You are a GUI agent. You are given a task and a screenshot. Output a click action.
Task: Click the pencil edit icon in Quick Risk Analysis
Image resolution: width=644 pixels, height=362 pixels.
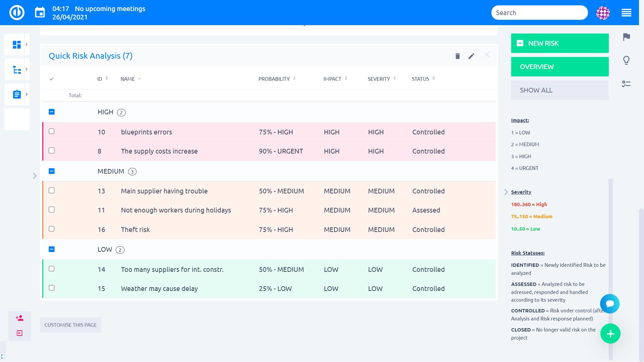471,56
